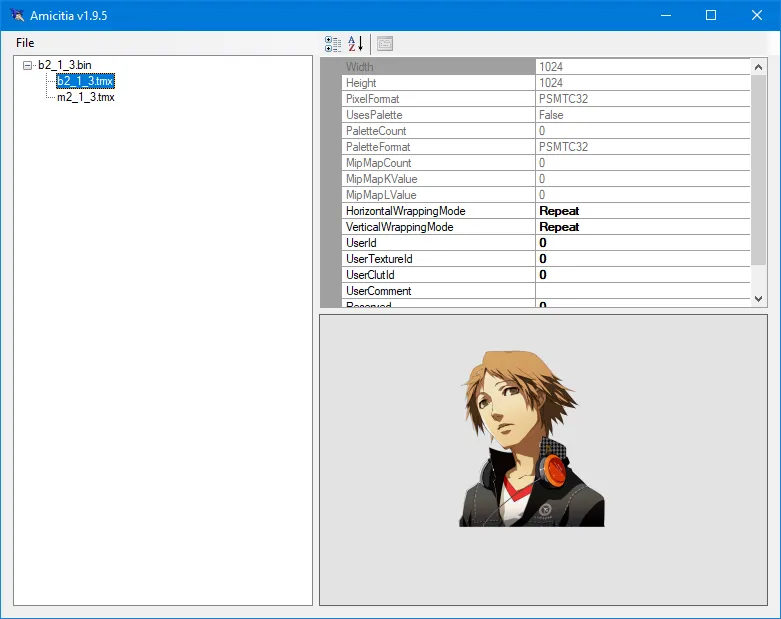Click the UsesPalette property label

374,115
